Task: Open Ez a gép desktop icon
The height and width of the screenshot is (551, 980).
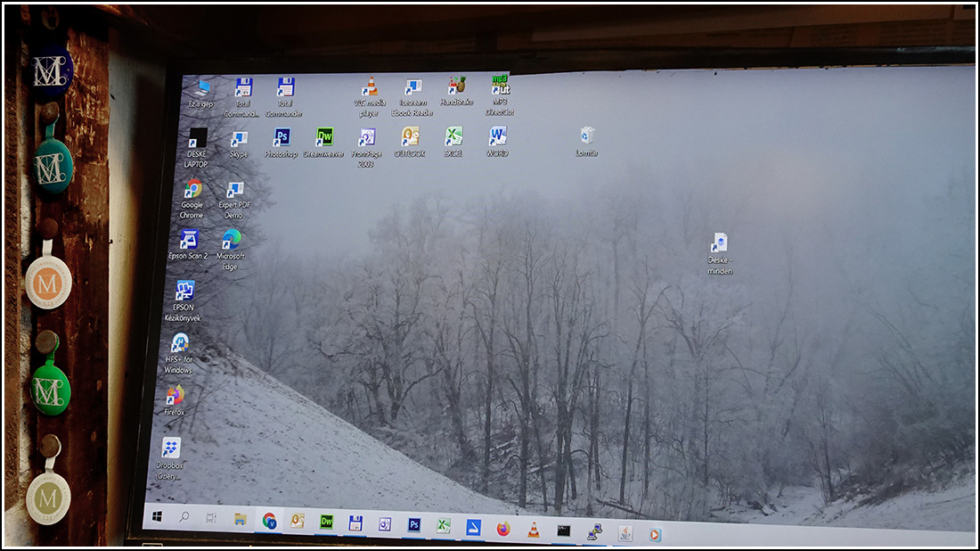Action: pyautogui.click(x=202, y=94)
